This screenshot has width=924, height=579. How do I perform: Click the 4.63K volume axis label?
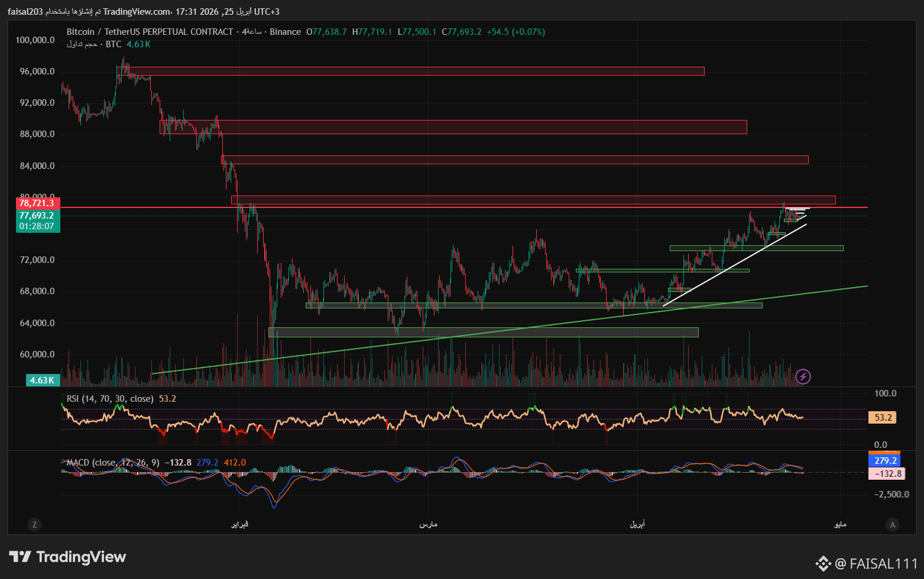43,380
